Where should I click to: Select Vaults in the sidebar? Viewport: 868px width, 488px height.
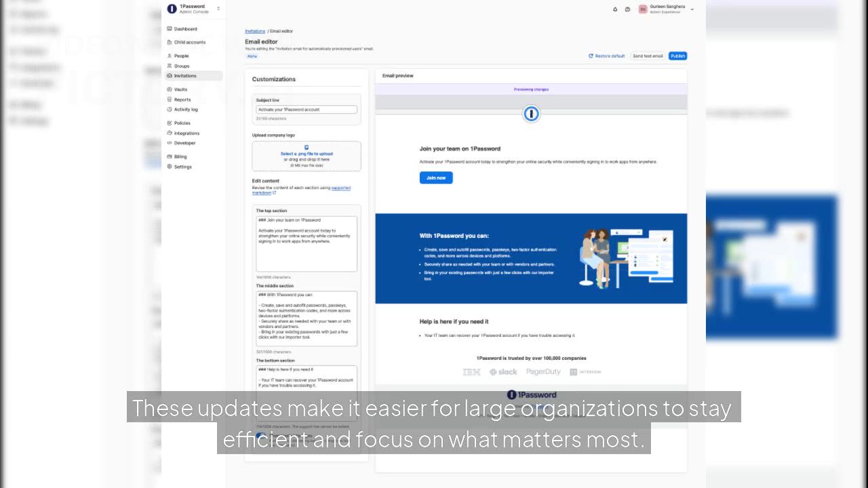coord(180,89)
